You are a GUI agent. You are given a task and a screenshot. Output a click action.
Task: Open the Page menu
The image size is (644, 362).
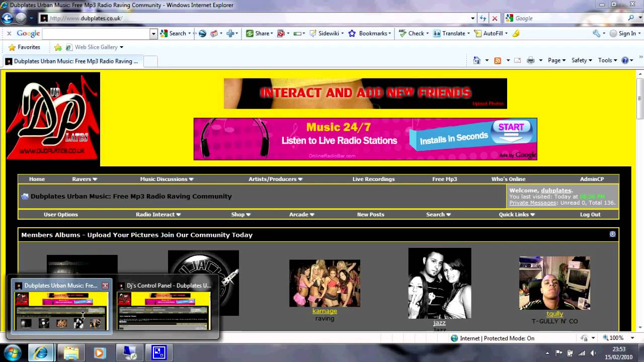[x=556, y=60]
